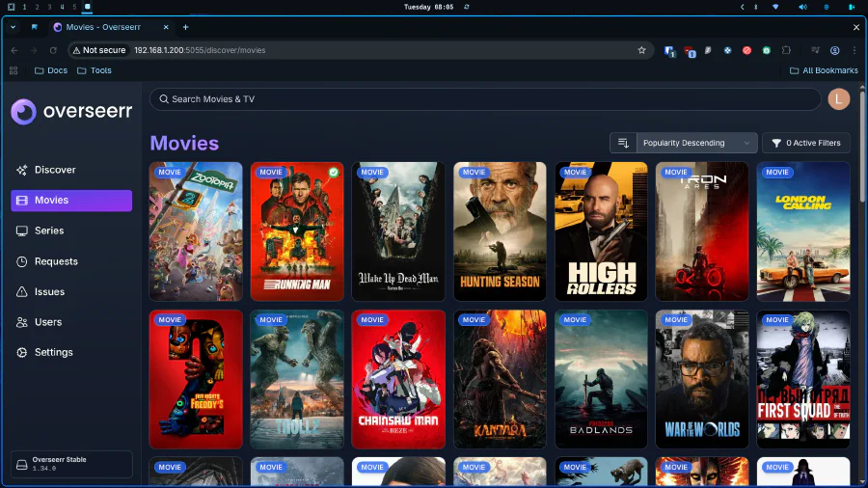Adjust the system volume icon
The height and width of the screenshot is (488, 868).
point(801,7)
